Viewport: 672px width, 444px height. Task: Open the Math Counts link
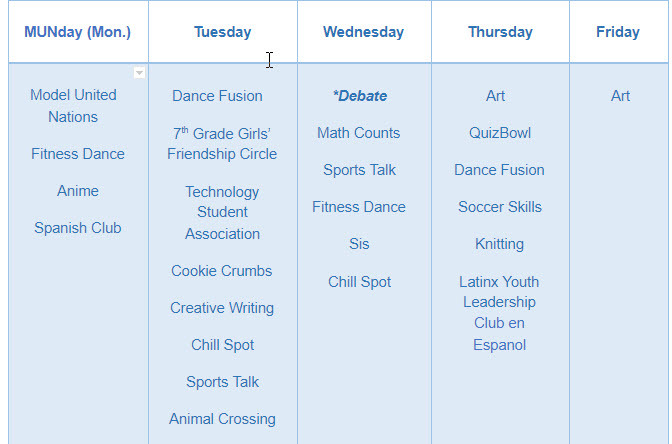point(359,133)
